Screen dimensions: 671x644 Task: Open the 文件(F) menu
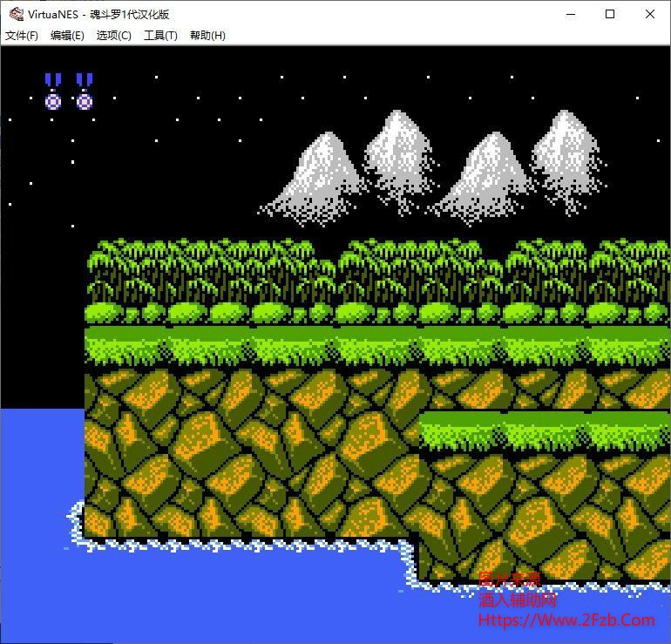22,36
